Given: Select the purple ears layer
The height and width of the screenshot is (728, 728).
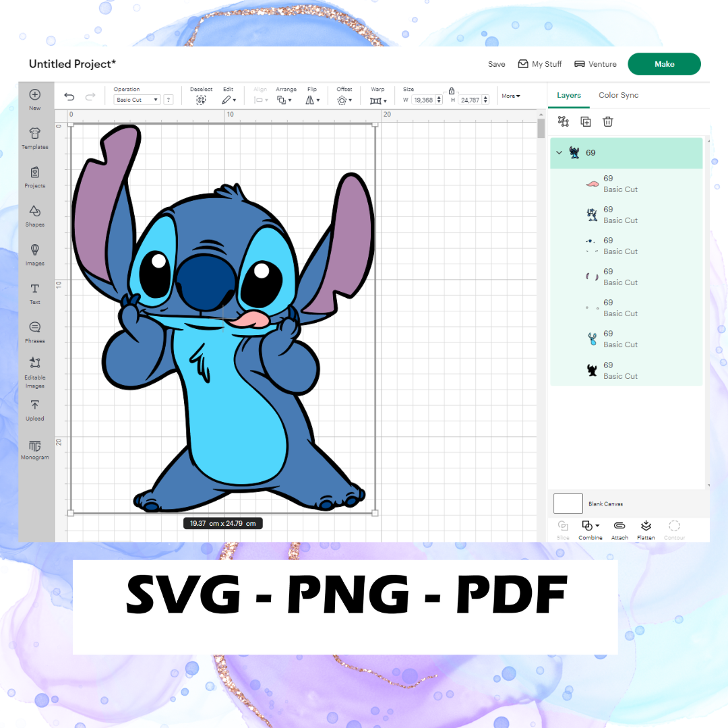Looking at the screenshot, I should (626, 277).
